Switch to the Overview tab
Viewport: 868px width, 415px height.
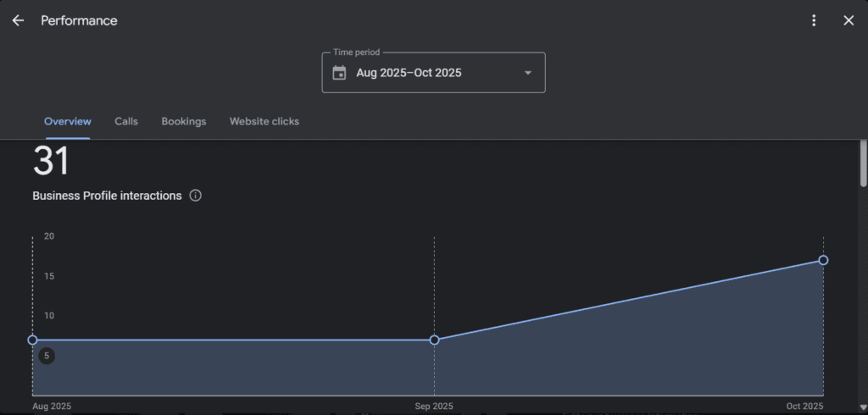point(68,121)
